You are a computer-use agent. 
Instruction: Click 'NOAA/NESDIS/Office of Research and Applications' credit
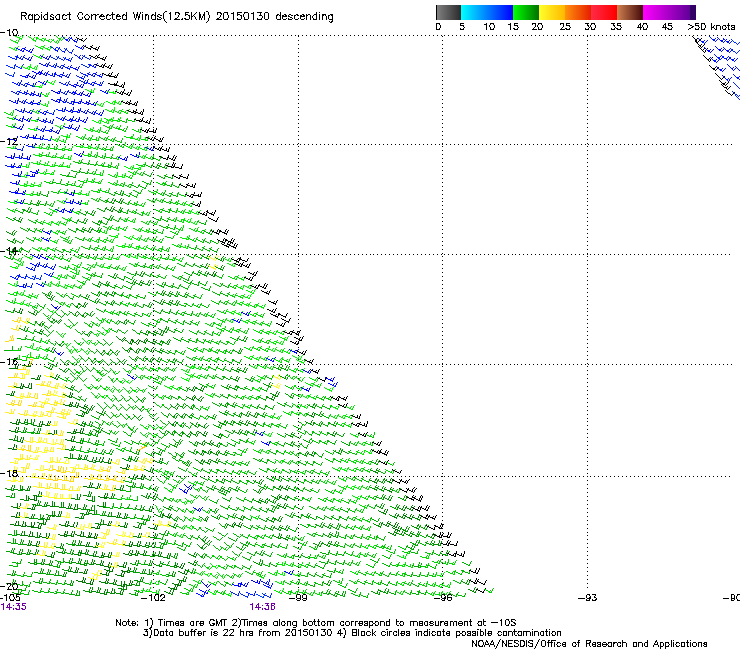point(589,644)
